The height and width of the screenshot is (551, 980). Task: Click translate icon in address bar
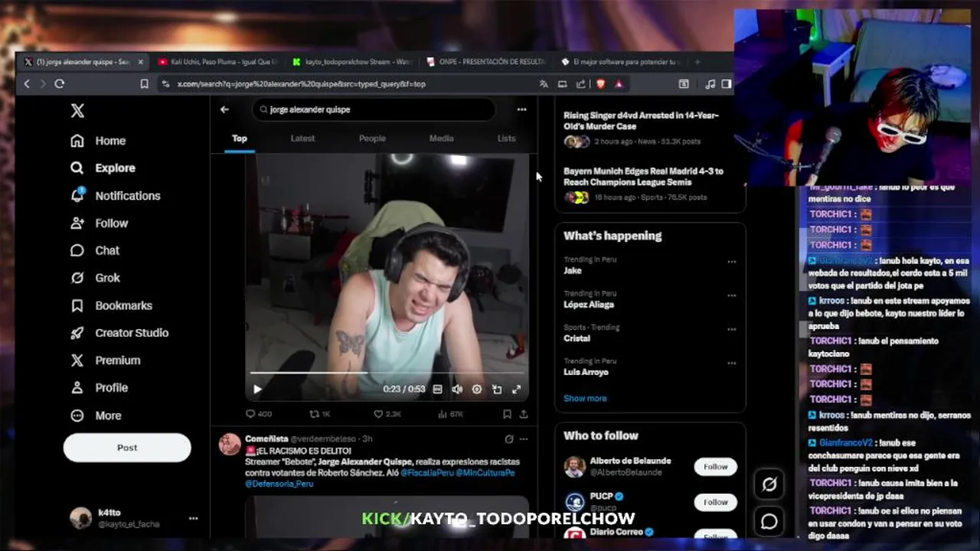click(543, 84)
